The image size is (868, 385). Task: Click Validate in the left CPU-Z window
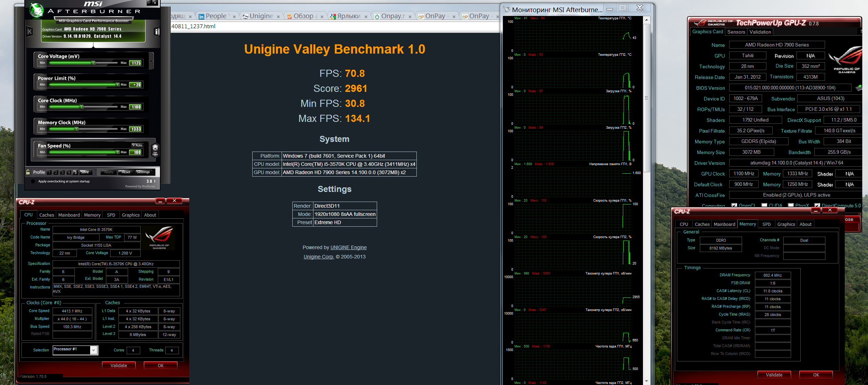click(119, 365)
